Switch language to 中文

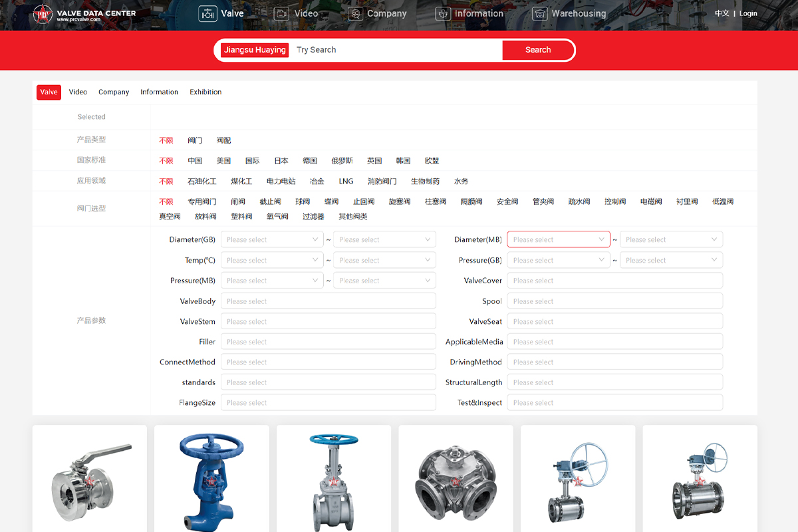pyautogui.click(x=722, y=13)
